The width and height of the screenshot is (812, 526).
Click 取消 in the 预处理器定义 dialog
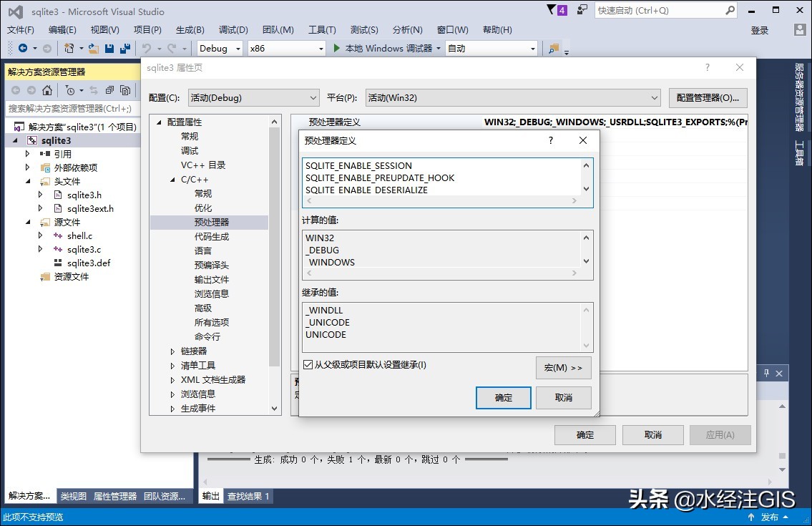point(564,397)
